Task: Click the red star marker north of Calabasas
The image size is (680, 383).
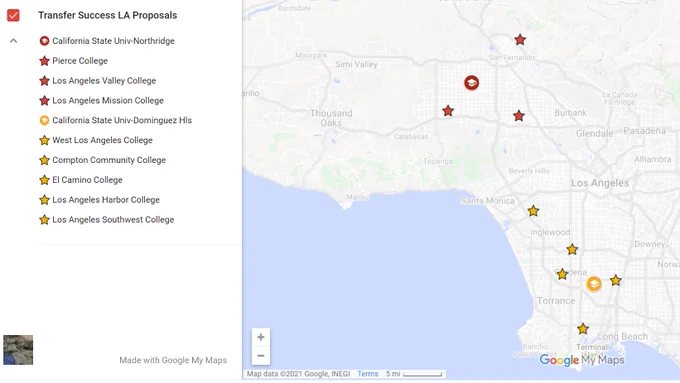Action: point(448,111)
